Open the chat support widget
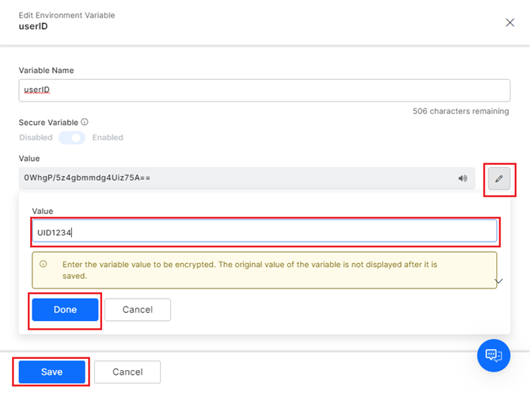 (x=493, y=355)
